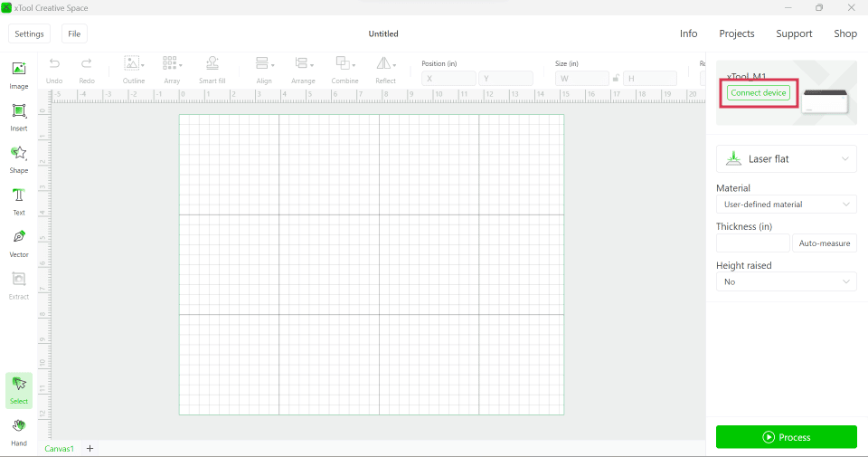Open the Reflect options
This screenshot has width=868, height=457.
(x=385, y=71)
